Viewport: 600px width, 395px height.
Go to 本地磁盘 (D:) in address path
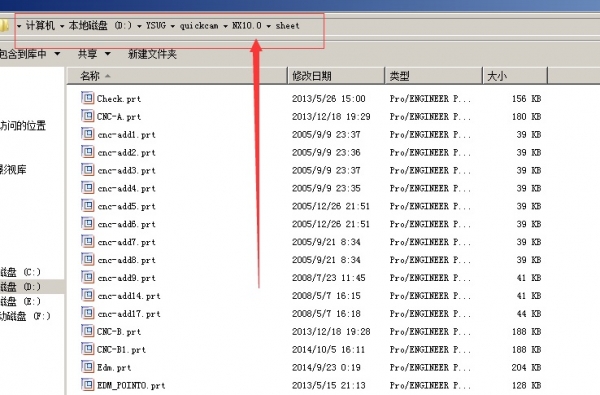[100, 26]
